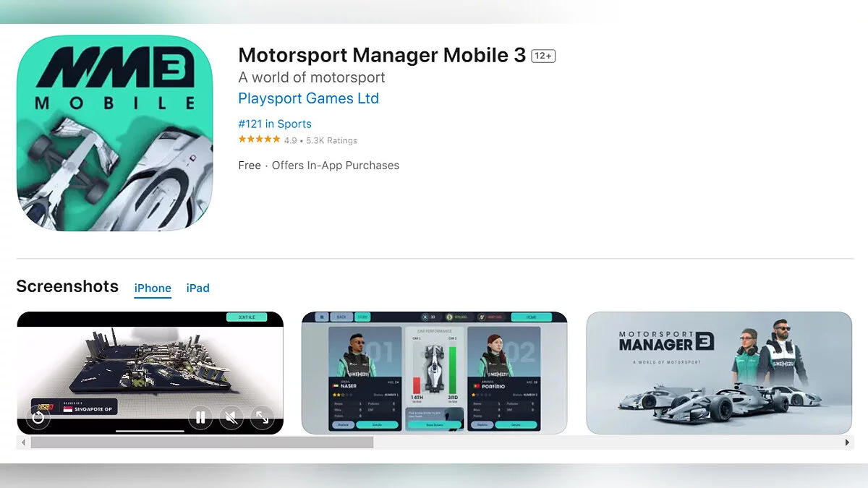Open the Motorsport Manager 3 promo thumbnail

pyautogui.click(x=719, y=373)
